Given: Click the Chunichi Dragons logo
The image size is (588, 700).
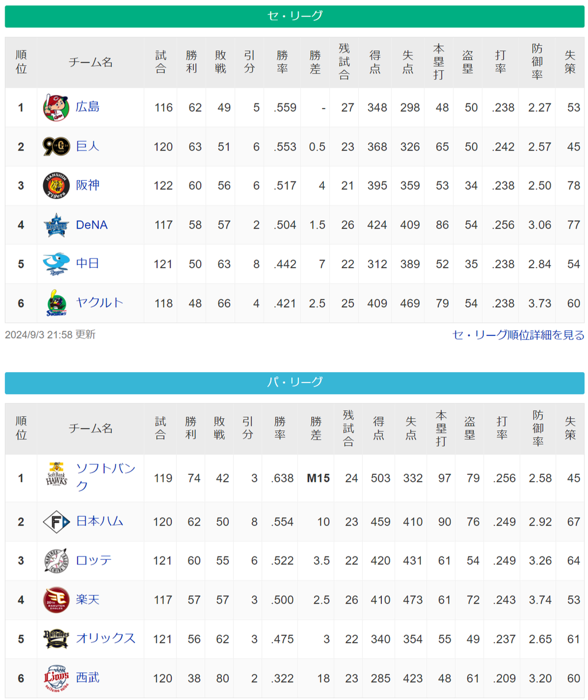Looking at the screenshot, I should 56,264.
